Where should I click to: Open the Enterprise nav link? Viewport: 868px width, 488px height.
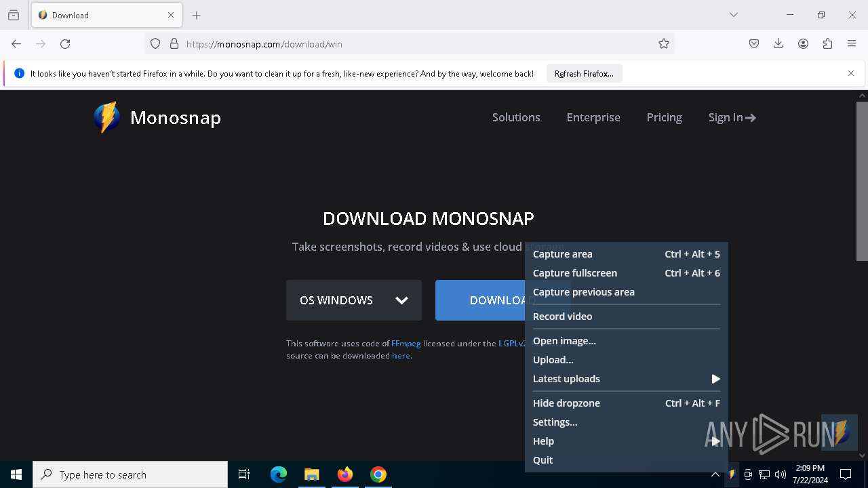click(593, 117)
